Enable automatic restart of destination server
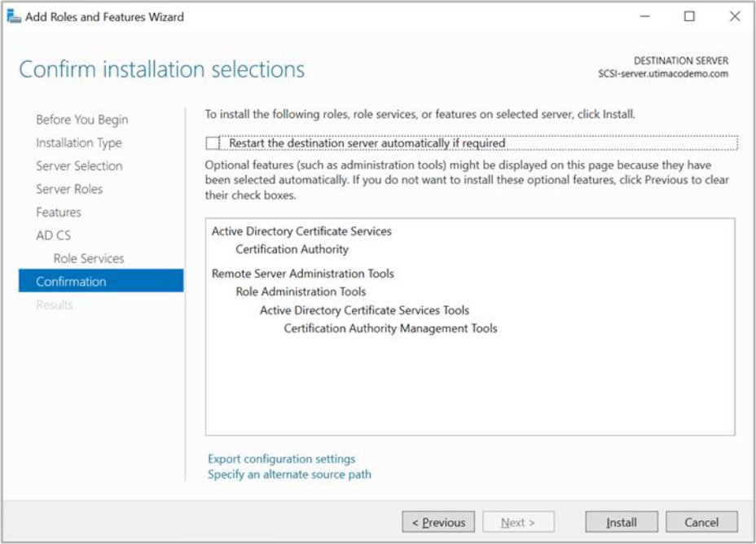The height and width of the screenshot is (544, 756). (213, 143)
